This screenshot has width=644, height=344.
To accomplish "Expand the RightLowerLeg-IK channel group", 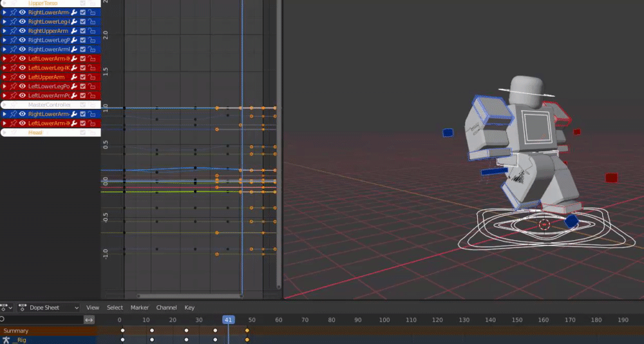I will point(5,21).
